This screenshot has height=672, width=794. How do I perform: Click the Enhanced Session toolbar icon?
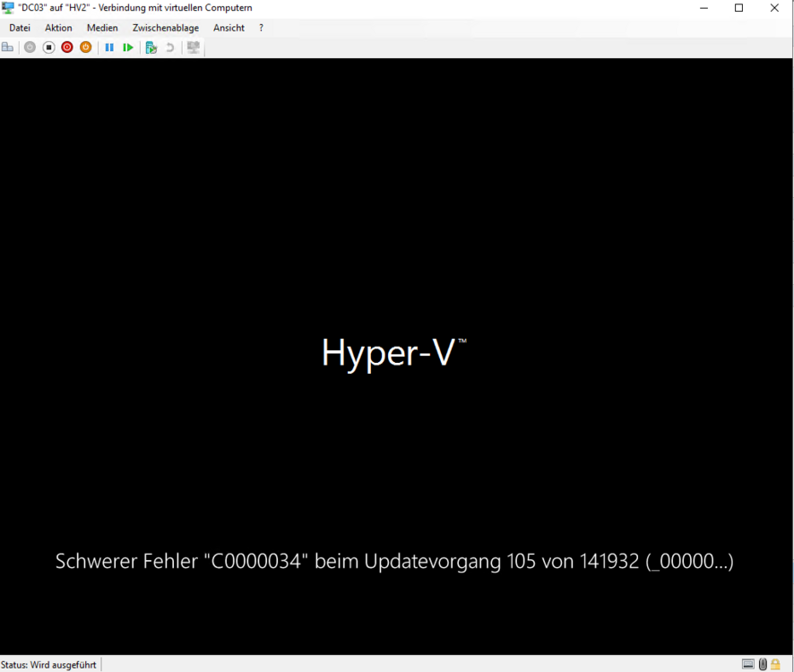pyautogui.click(x=193, y=47)
